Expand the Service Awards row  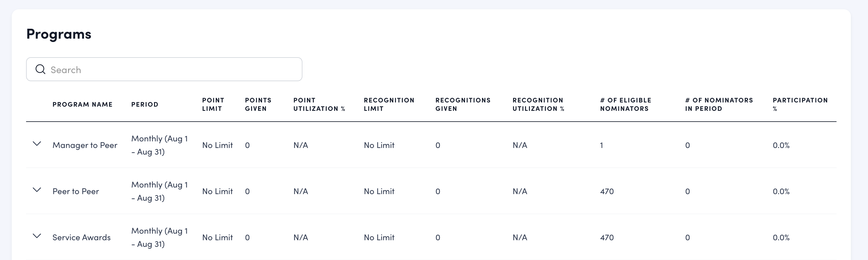[37, 236]
